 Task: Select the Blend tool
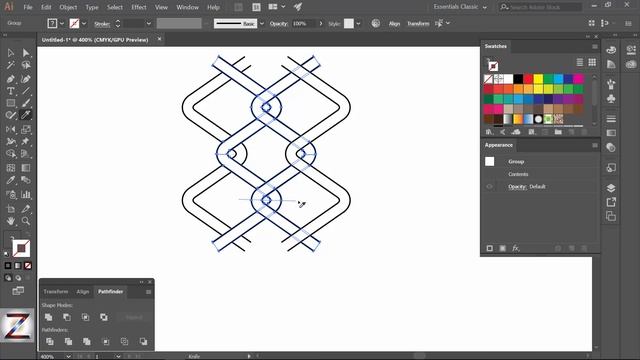26,180
